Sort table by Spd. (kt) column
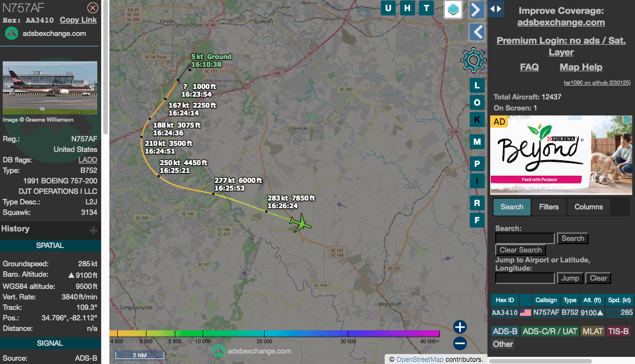Viewport: 635px width, 364px height. (619, 300)
